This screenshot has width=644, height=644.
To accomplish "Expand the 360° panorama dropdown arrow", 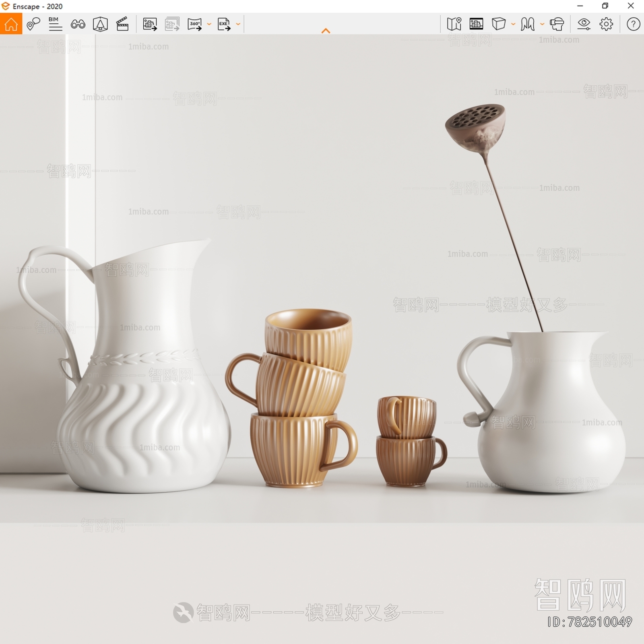I will [x=209, y=24].
